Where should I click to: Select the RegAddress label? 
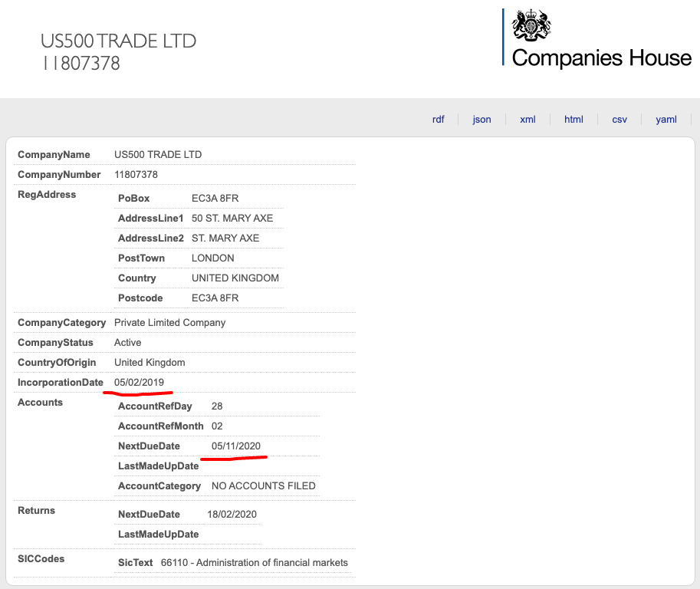47,195
